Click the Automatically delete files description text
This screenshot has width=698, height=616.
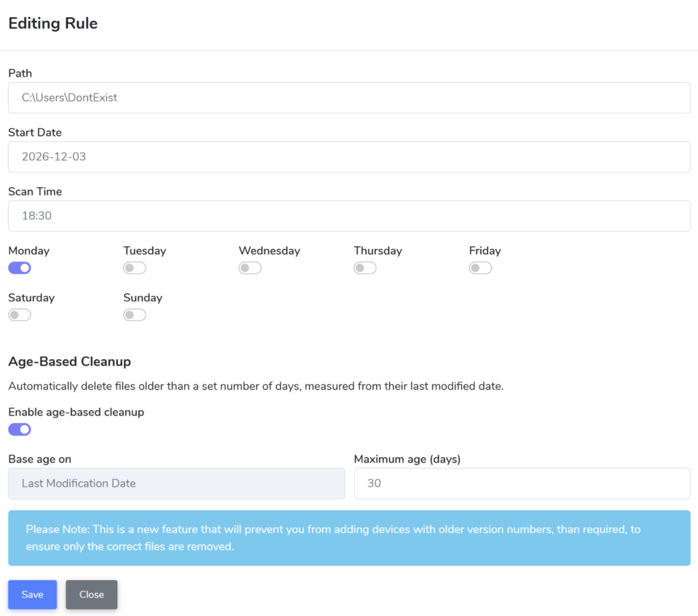(x=256, y=386)
